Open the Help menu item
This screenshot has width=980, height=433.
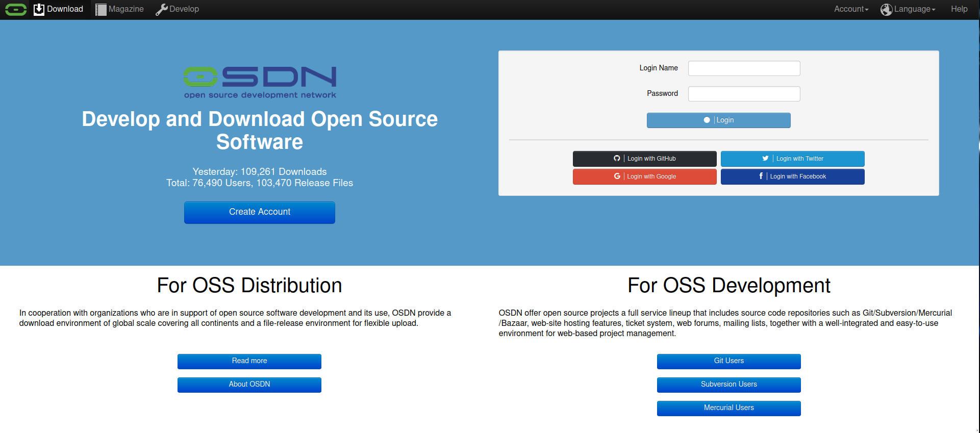click(959, 9)
